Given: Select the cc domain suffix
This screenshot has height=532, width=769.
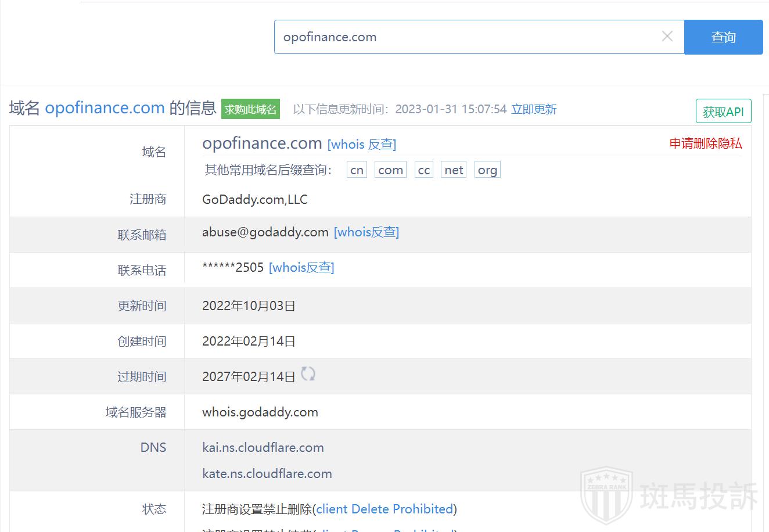Looking at the screenshot, I should coord(424,170).
